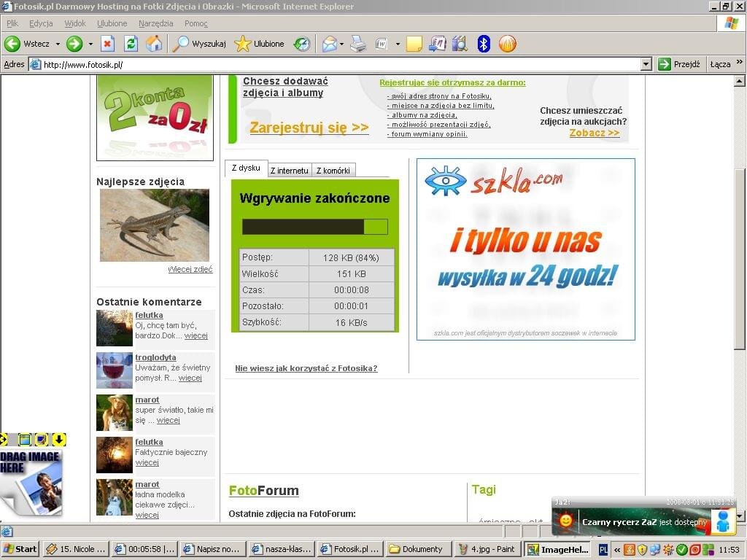Go back with the Wstecz arrow button

tap(27, 44)
